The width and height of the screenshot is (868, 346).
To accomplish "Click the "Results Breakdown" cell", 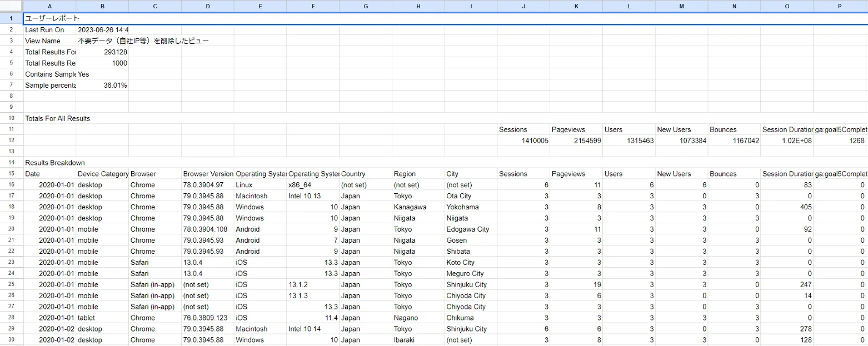I will point(55,163).
